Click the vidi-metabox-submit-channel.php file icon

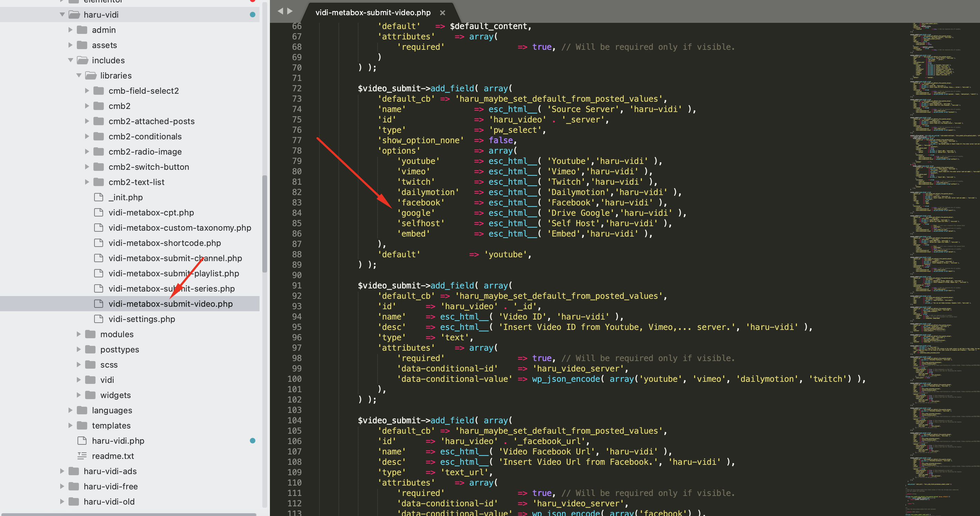99,258
